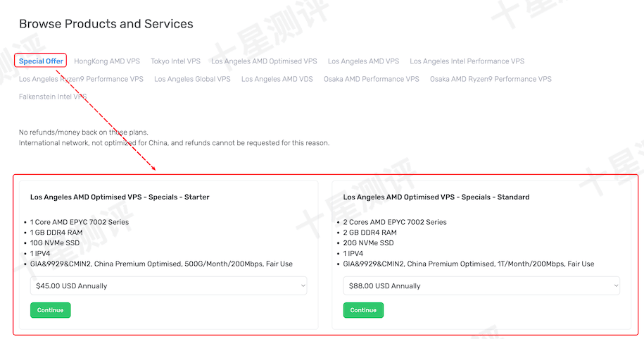
Task: Open the HongKong AMD VPS category
Action: 106,61
